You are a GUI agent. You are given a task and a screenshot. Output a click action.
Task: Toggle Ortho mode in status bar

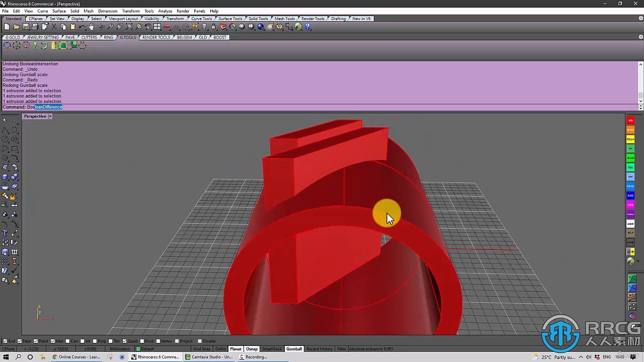coord(221,349)
